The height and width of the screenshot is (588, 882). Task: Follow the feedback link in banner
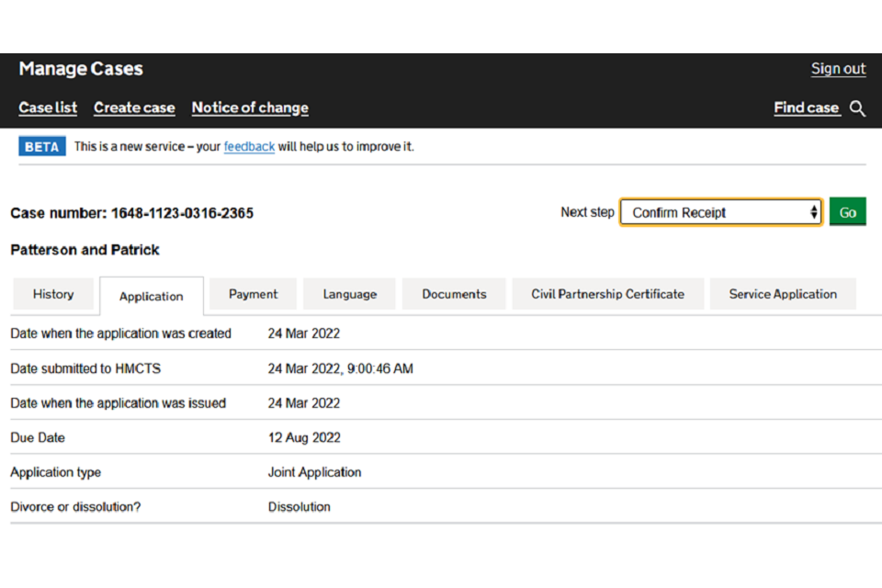249,146
